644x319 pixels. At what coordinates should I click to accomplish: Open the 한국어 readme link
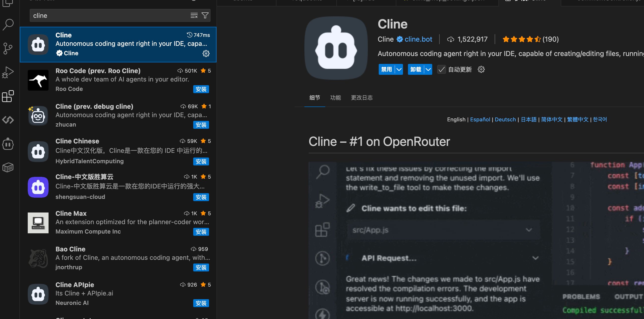[x=600, y=119]
